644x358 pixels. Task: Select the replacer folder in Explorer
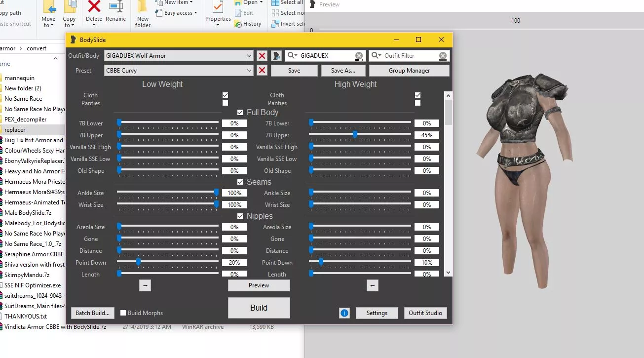point(15,130)
